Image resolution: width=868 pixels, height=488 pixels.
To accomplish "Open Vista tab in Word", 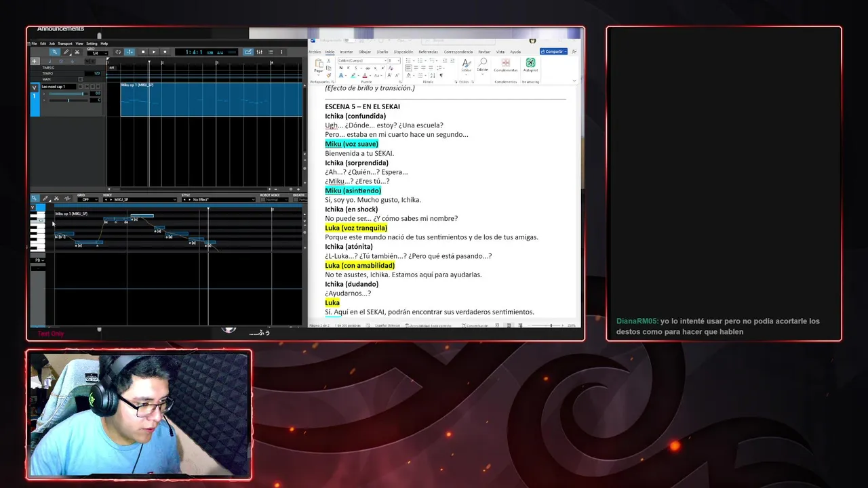I will [500, 52].
